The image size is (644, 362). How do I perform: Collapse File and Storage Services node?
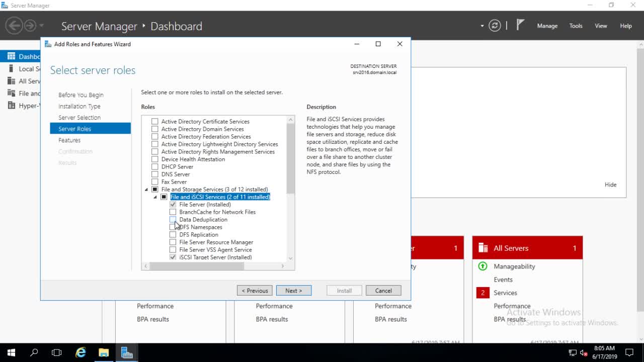(146, 190)
